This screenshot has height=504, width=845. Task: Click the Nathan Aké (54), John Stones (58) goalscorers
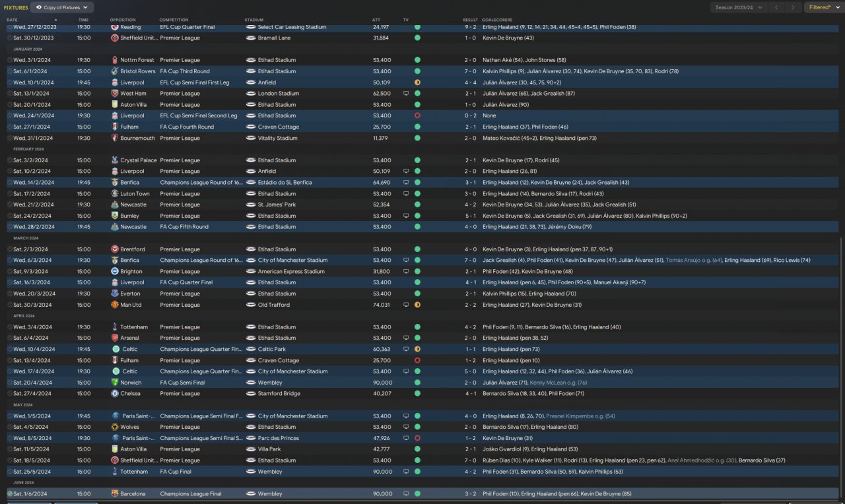(x=524, y=60)
